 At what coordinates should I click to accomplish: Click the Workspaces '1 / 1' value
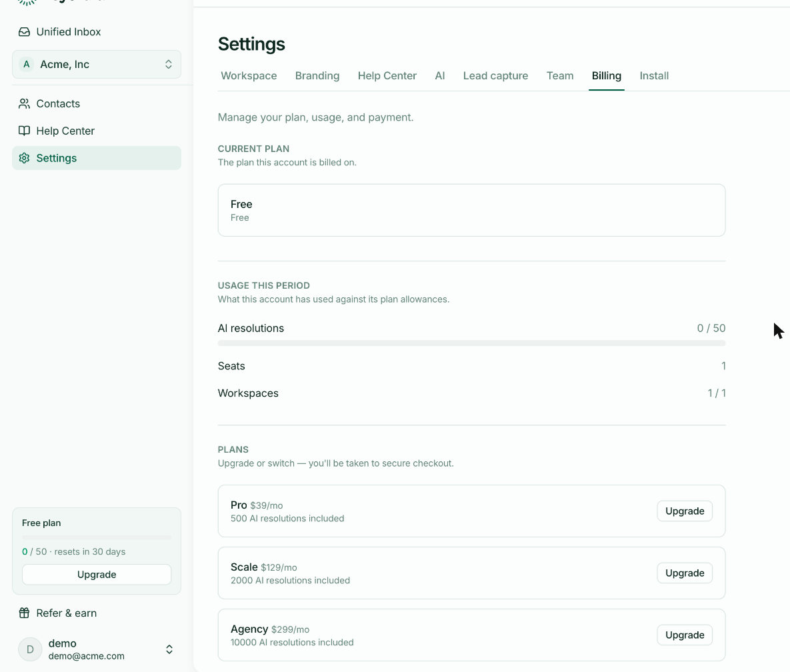(x=717, y=393)
